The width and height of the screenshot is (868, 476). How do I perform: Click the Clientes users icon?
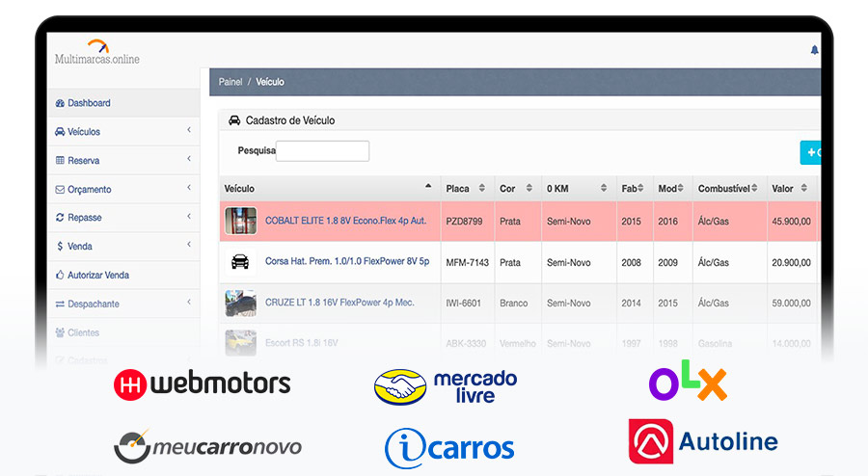point(60,332)
